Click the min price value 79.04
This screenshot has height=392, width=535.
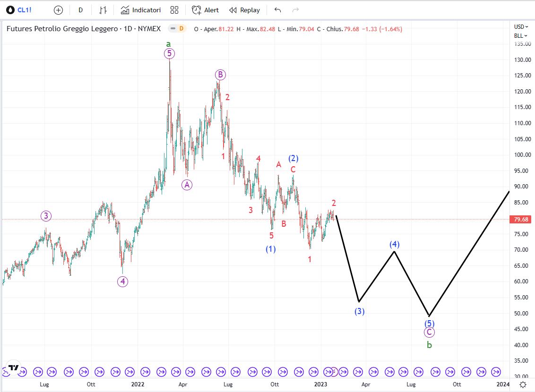(306, 29)
